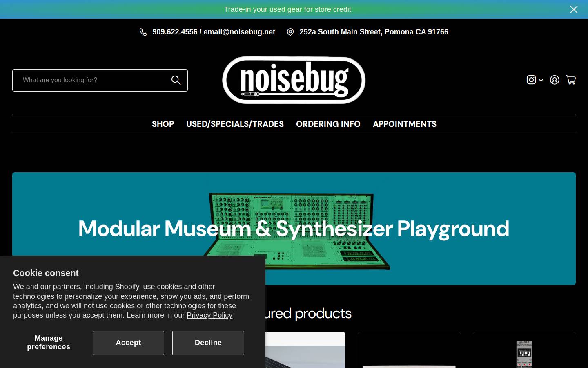Open the Instagram social icon
This screenshot has height=368, width=588.
[x=531, y=80]
